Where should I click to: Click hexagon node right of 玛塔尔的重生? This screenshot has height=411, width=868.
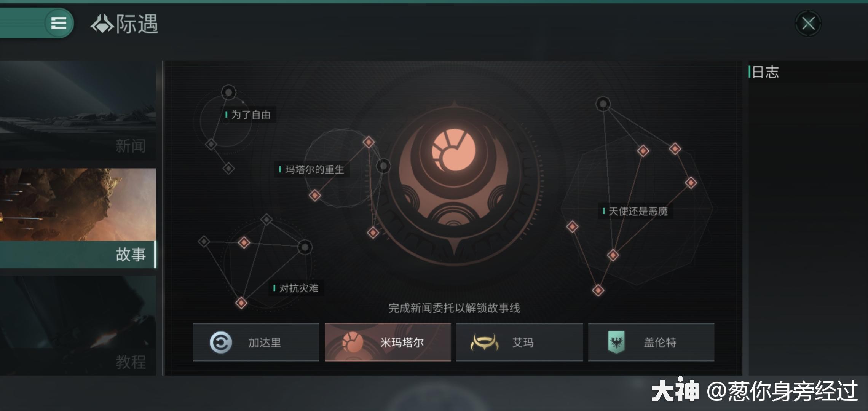click(383, 166)
